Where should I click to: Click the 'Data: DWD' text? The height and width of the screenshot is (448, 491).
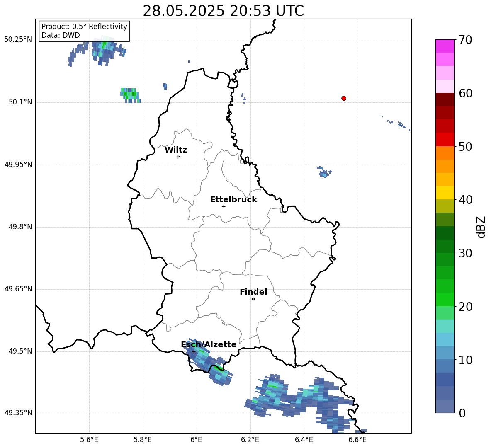[61, 35]
